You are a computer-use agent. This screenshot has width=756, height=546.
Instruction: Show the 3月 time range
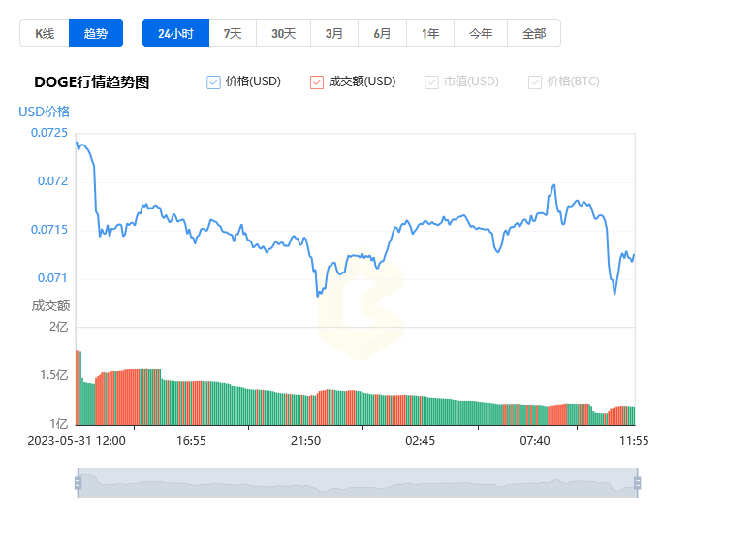point(334,33)
